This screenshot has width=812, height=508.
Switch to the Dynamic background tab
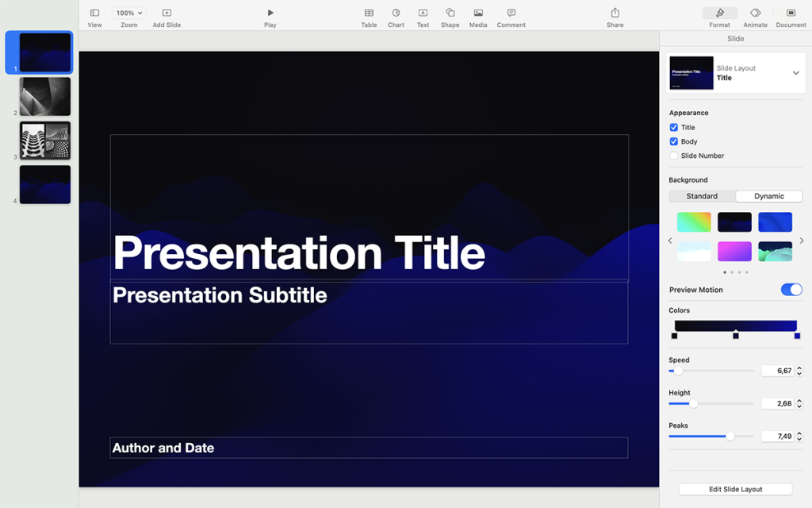pos(768,196)
